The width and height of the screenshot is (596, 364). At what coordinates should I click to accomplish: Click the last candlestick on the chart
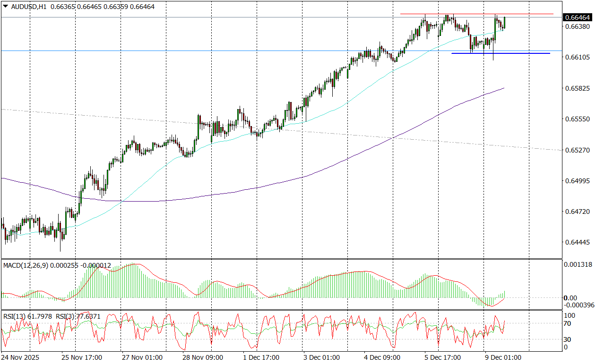(505, 22)
